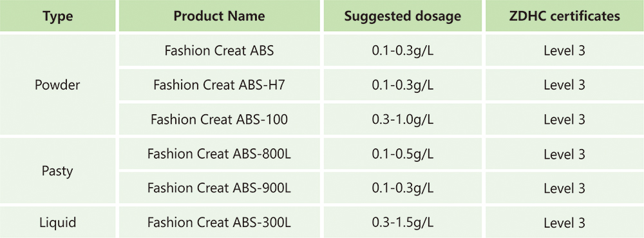Select the 0.3-1.5g/L dosage cell

(x=402, y=223)
